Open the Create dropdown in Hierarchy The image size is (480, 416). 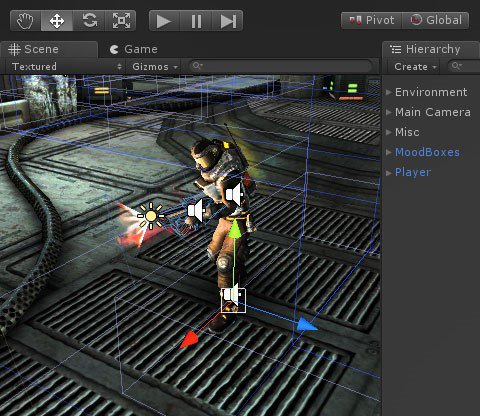[415, 67]
